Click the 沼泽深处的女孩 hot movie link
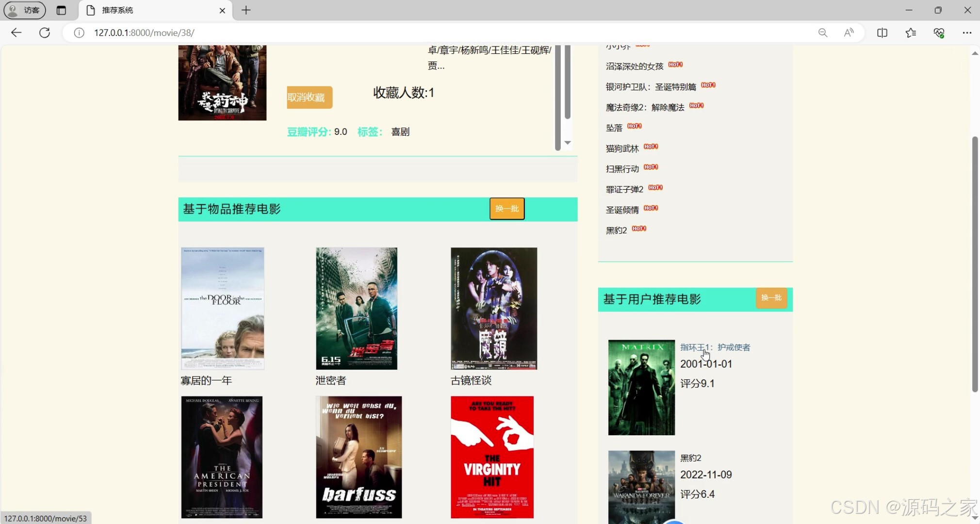Image resolution: width=980 pixels, height=524 pixels. click(x=634, y=66)
